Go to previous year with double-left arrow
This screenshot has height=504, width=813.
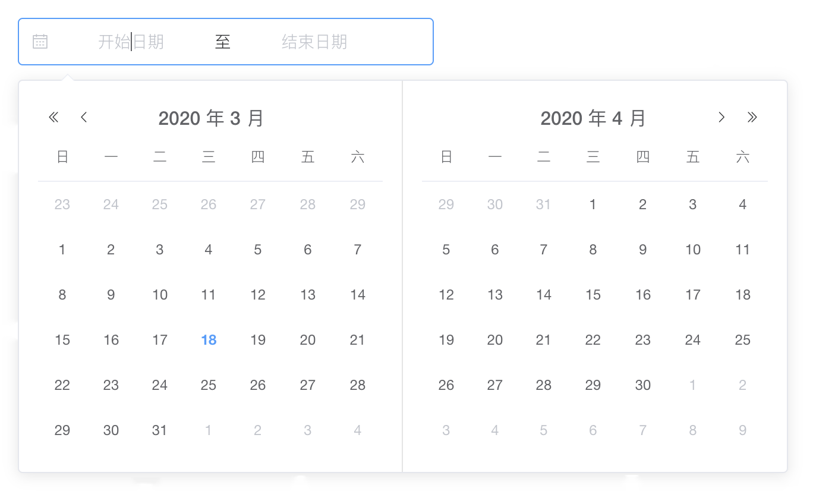tap(53, 117)
